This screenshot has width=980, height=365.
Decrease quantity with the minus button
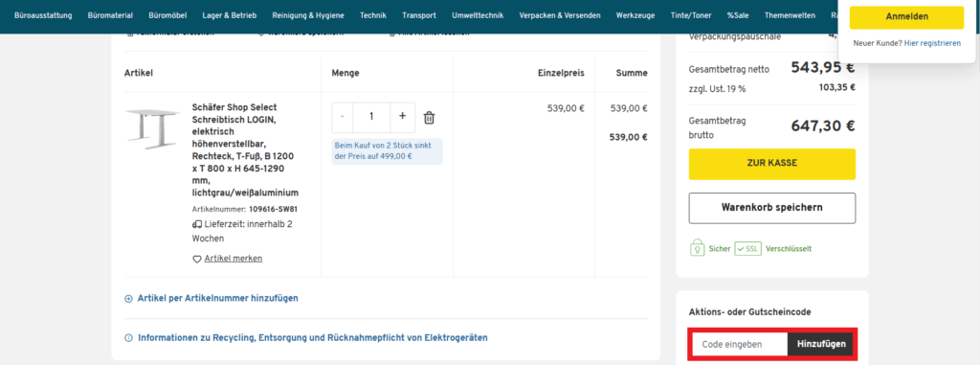(x=343, y=117)
